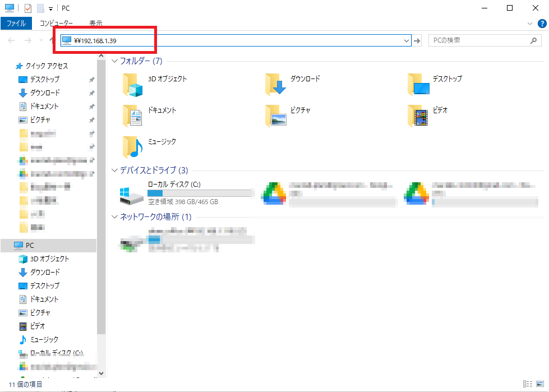Select ダウンロード under Quick Access
This screenshot has width=549, height=392.
[x=39, y=93]
